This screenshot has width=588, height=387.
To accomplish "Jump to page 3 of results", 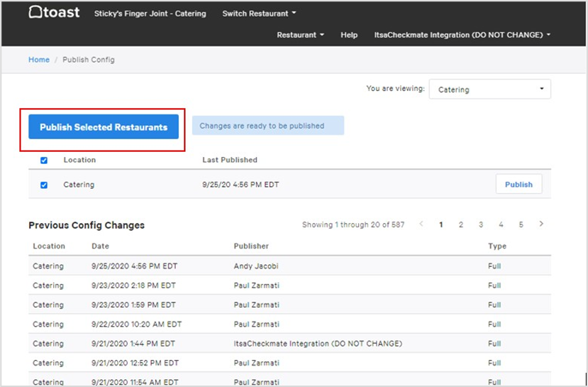I will point(480,224).
